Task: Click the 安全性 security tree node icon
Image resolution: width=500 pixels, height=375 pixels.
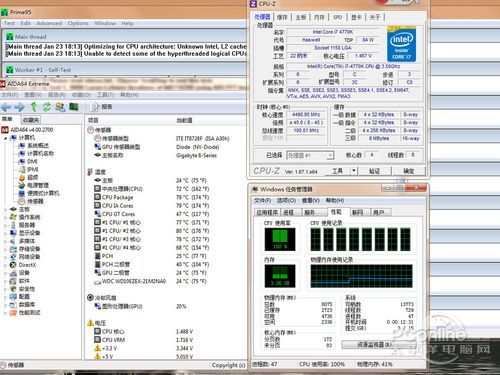Action: click(13, 289)
